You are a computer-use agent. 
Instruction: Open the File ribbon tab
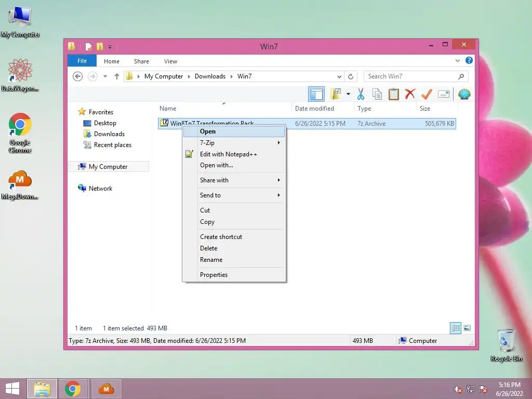tap(82, 61)
